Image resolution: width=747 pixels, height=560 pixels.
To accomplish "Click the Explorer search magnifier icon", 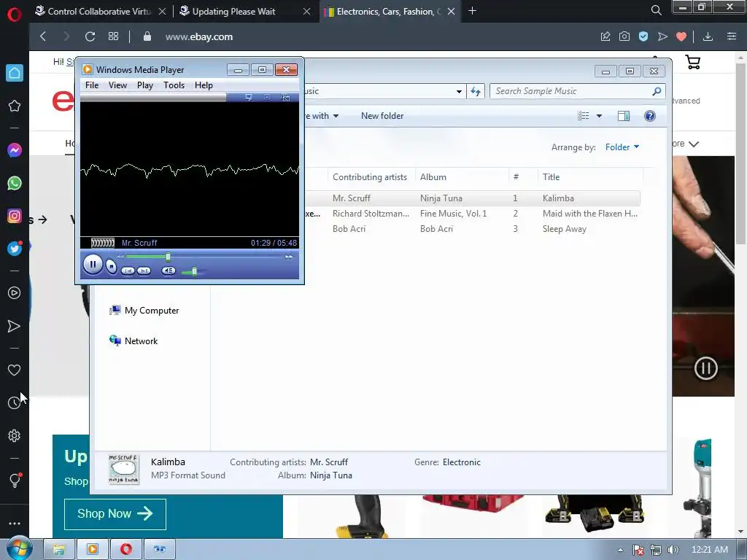I will click(657, 91).
